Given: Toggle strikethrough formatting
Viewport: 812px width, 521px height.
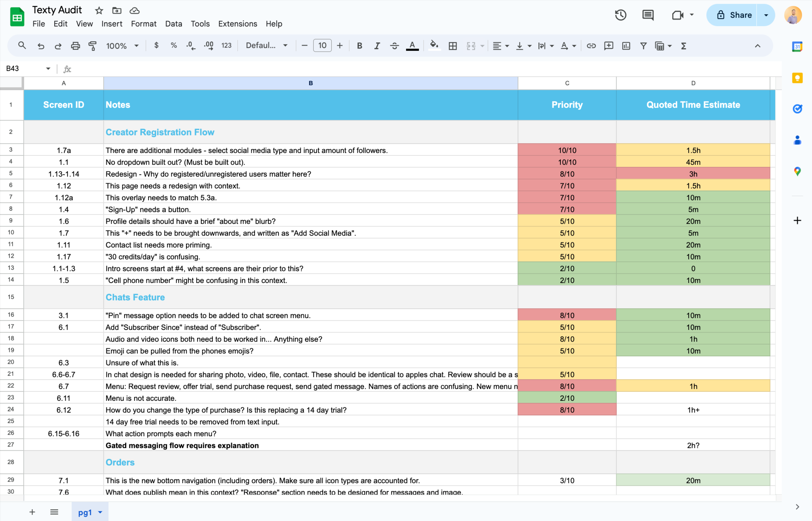Looking at the screenshot, I should pyautogui.click(x=394, y=46).
